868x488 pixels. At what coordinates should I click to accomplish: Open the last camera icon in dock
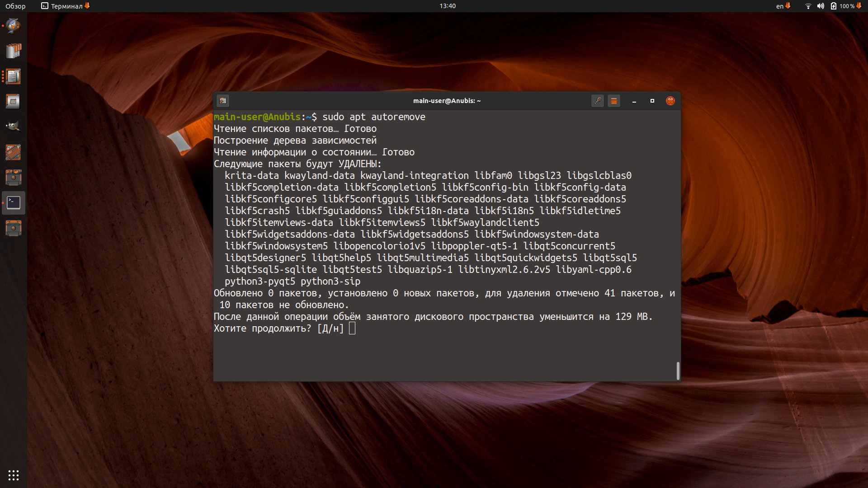click(13, 228)
